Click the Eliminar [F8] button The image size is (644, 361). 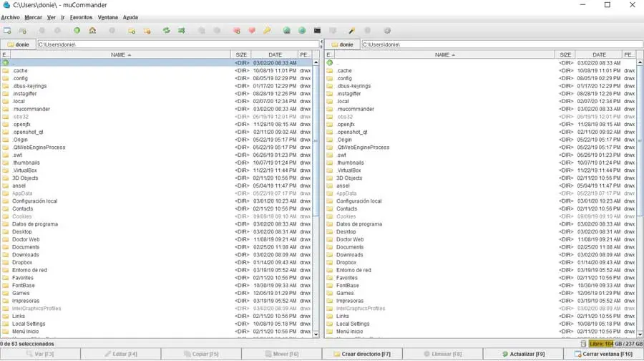coord(443,354)
